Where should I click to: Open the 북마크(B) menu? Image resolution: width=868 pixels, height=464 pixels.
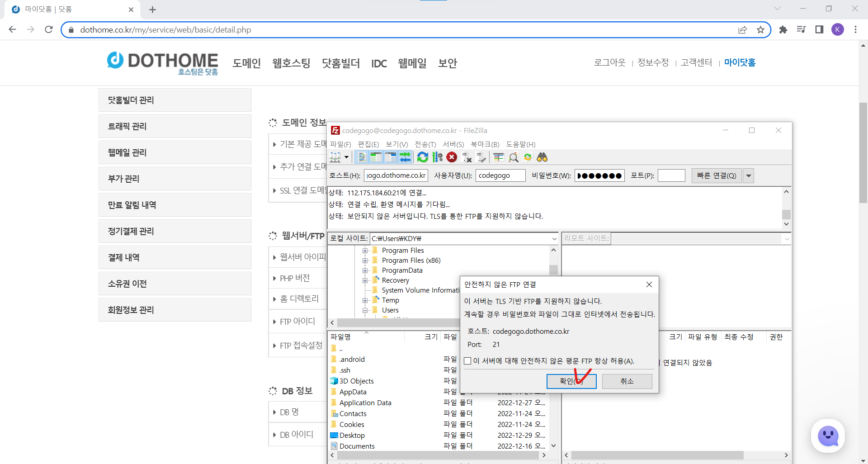485,144
